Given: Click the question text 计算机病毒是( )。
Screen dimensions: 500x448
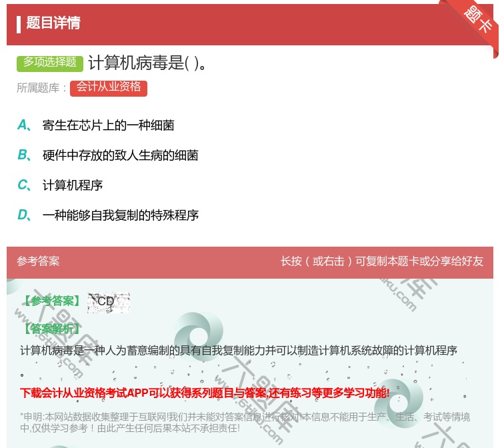Looking at the screenshot, I should (x=148, y=63).
